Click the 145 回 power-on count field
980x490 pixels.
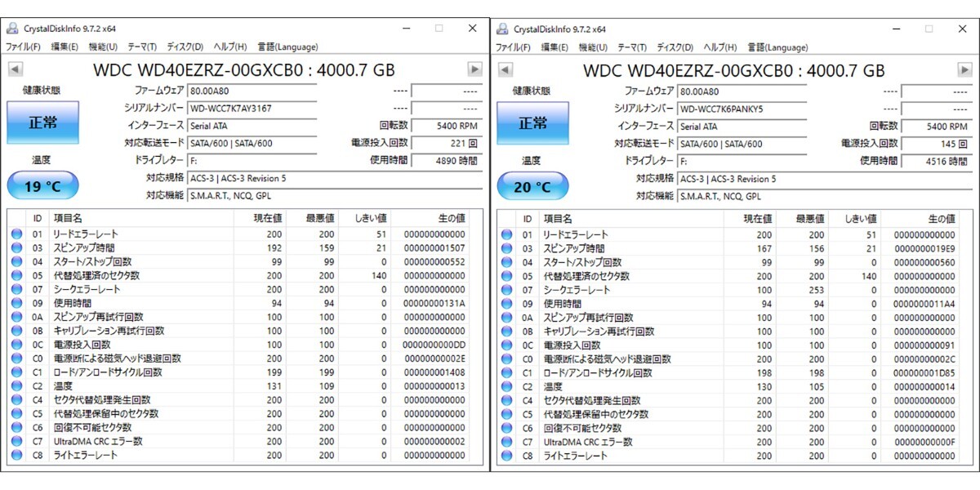point(936,143)
